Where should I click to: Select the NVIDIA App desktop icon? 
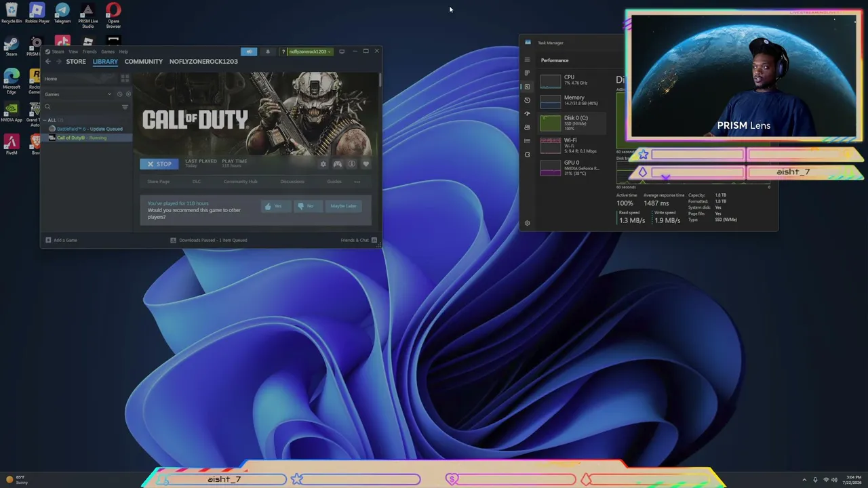(12, 112)
